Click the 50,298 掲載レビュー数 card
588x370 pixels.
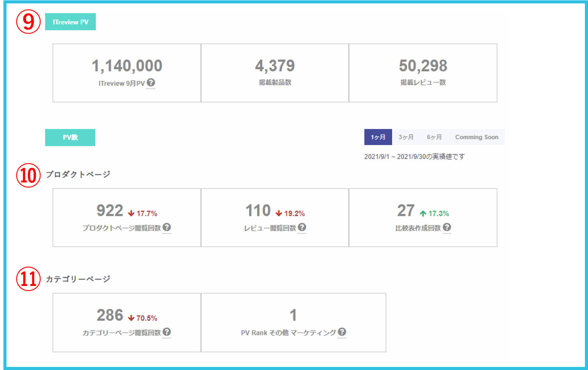[423, 73]
